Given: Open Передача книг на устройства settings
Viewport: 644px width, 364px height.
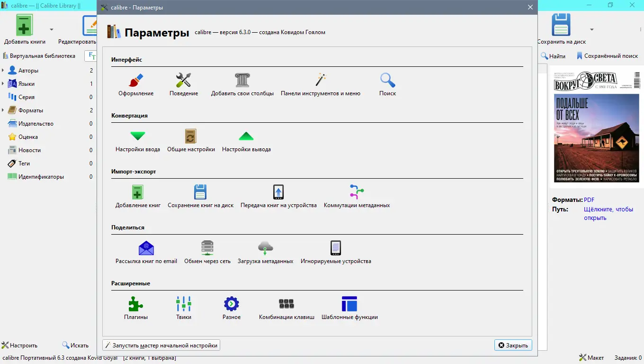Looking at the screenshot, I should pos(278,197).
